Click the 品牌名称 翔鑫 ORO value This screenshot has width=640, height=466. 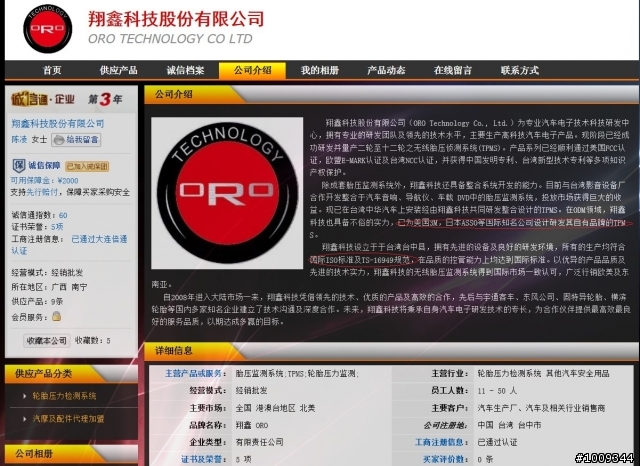[251, 425]
